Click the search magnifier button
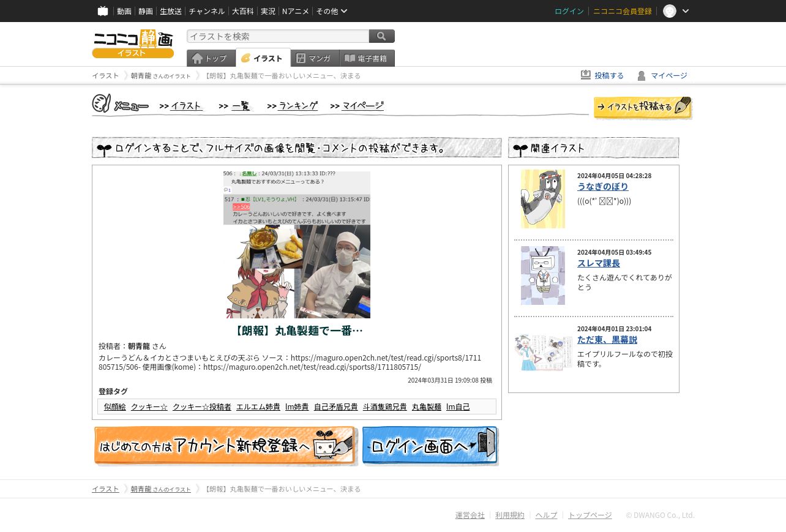 click(x=382, y=36)
